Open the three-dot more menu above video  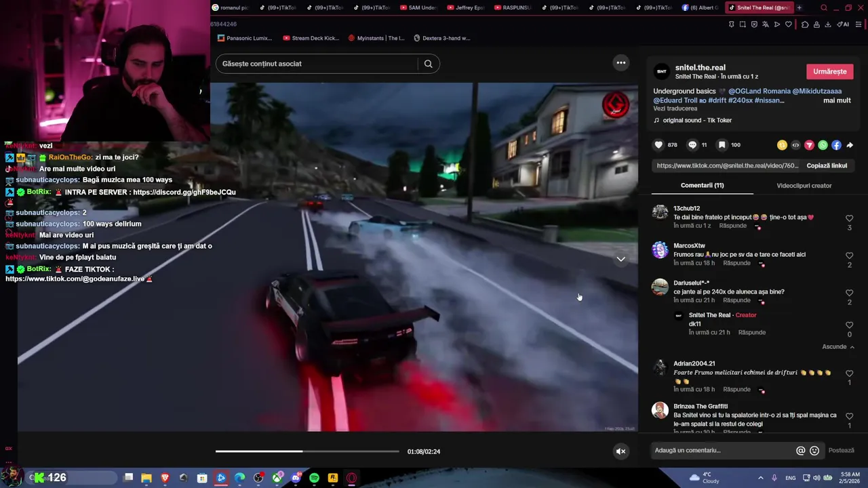pyautogui.click(x=620, y=63)
